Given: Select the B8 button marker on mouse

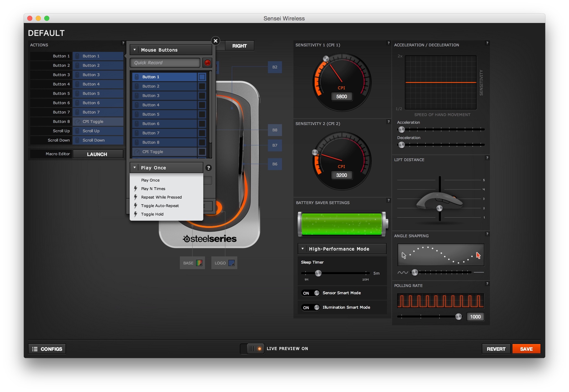Looking at the screenshot, I should click(275, 130).
